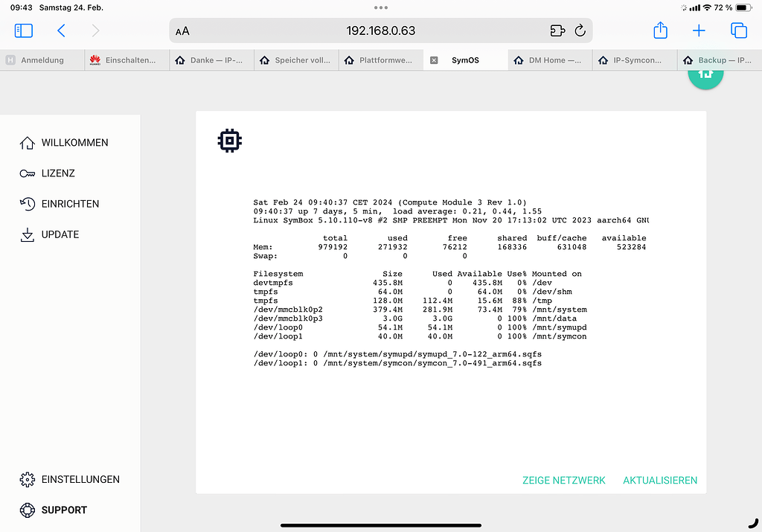Open EINSTELLUNGEN with the gear icon
The image size is (762, 532).
click(x=28, y=479)
